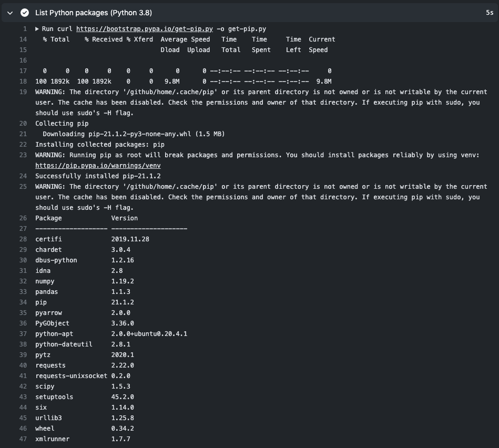The width and height of the screenshot is (499, 448).
Task: Click the 'setuptools' package name
Action: [x=54, y=397]
